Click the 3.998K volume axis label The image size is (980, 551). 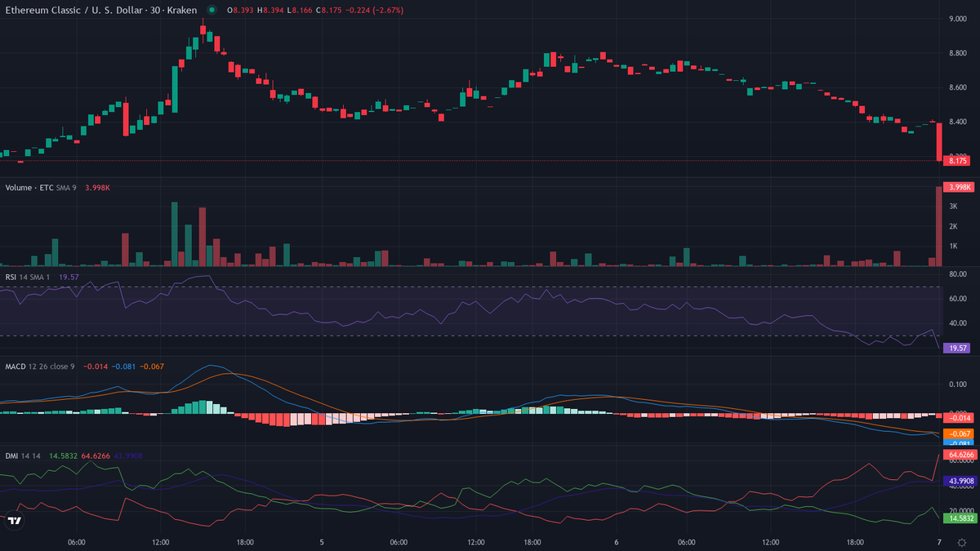pos(959,187)
